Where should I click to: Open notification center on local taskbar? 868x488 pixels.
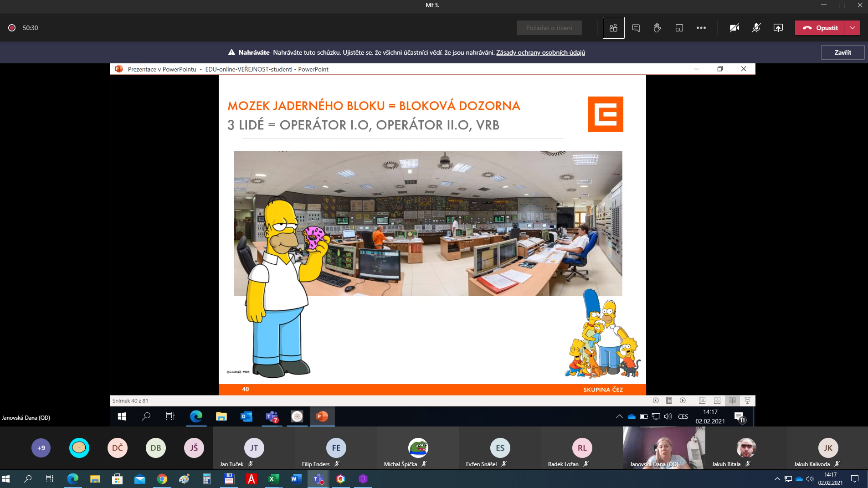coord(855,479)
